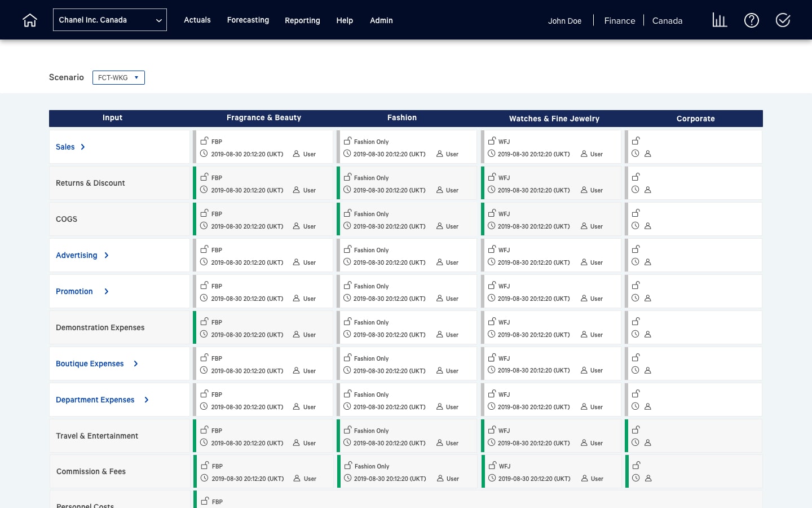
Task: Click the Fashion column header
Action: [402, 117]
